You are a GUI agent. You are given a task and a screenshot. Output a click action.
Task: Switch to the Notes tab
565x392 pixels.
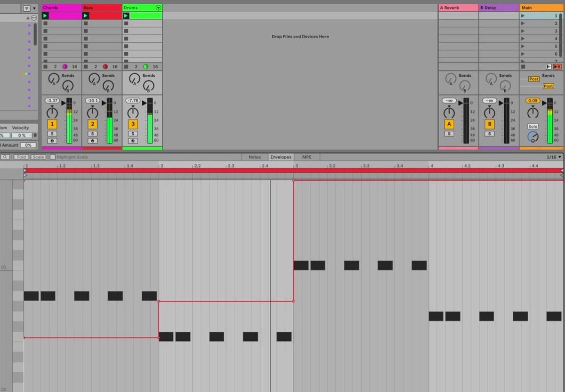254,157
